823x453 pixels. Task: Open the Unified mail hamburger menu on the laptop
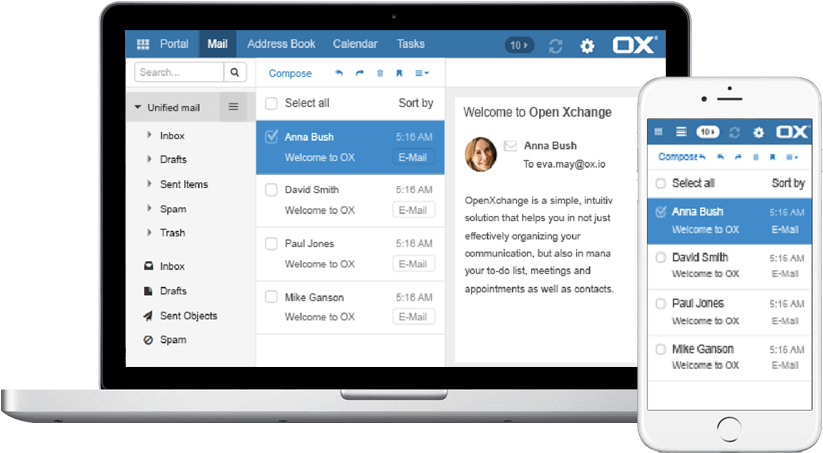click(233, 107)
